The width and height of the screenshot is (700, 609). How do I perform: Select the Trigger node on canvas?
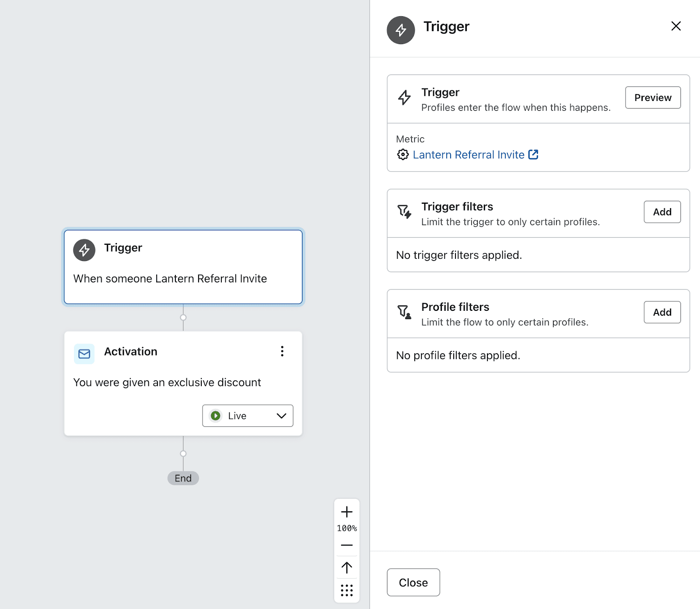click(x=183, y=267)
